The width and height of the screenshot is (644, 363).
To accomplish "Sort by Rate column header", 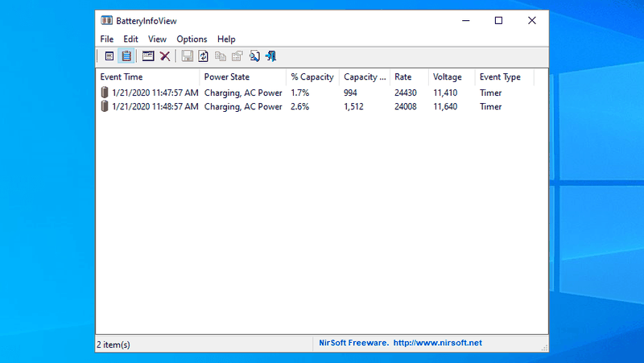I will 410,76.
